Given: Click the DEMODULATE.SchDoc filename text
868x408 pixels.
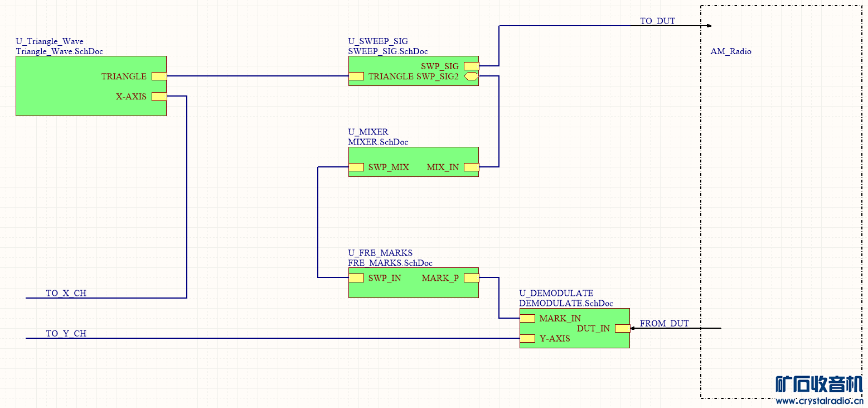Looking at the screenshot, I should pyautogui.click(x=566, y=304).
